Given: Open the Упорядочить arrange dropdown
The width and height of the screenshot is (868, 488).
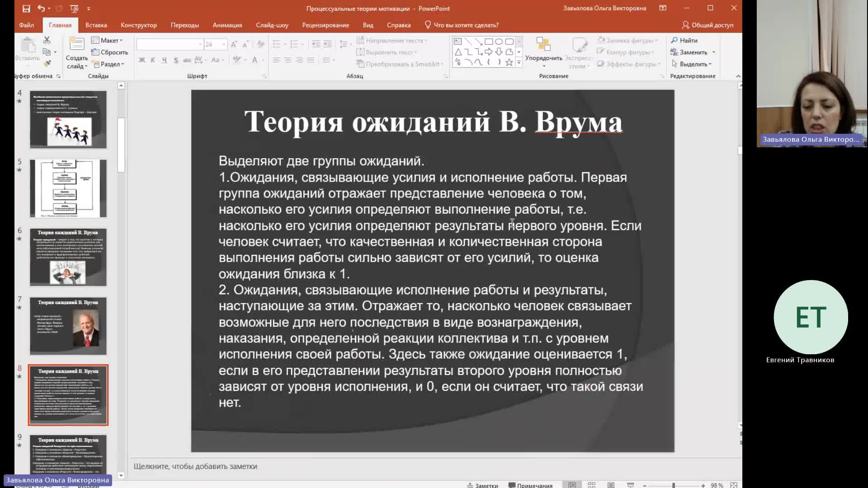Looking at the screenshot, I should tap(543, 52).
